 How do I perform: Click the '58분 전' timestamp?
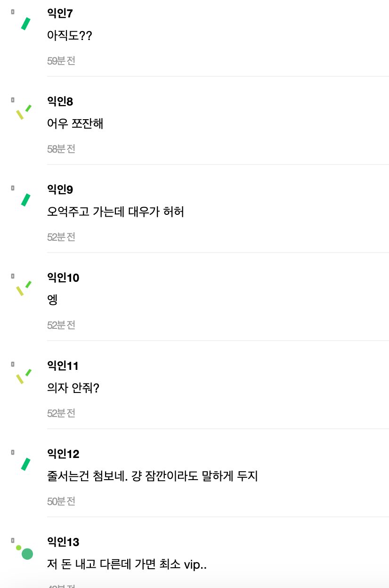point(61,149)
